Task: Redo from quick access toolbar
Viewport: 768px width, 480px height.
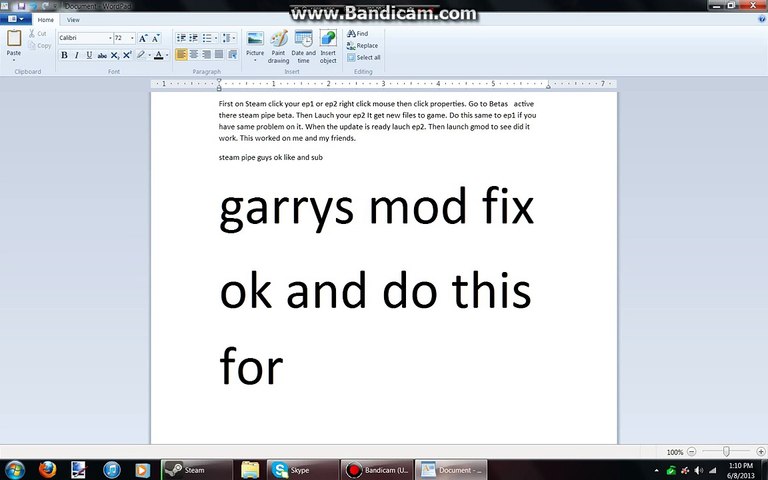Action: [46, 6]
